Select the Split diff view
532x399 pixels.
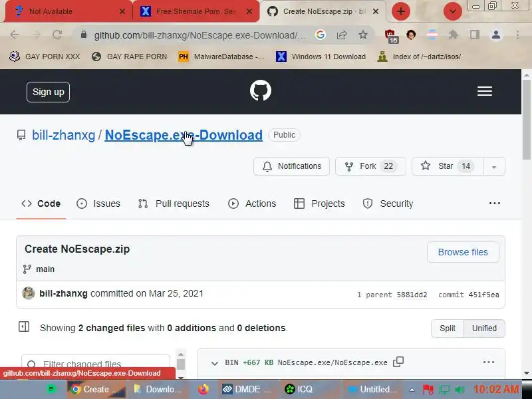[x=447, y=328]
